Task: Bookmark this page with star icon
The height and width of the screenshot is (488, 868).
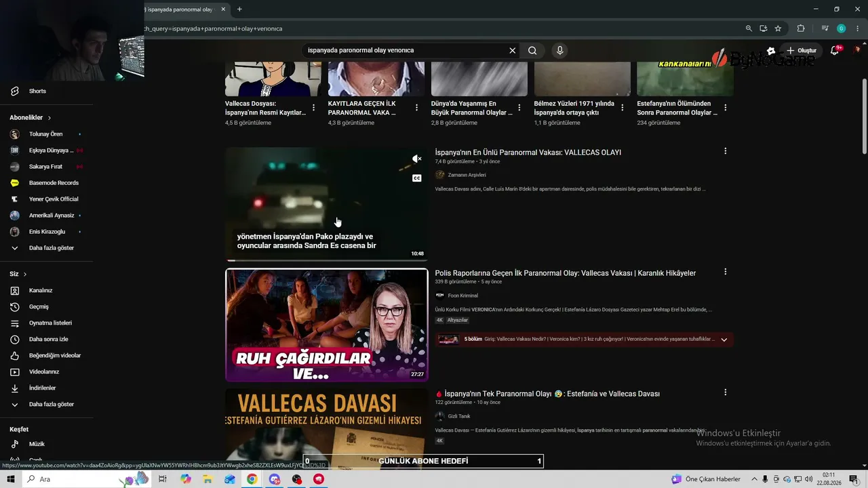Action: (x=778, y=28)
